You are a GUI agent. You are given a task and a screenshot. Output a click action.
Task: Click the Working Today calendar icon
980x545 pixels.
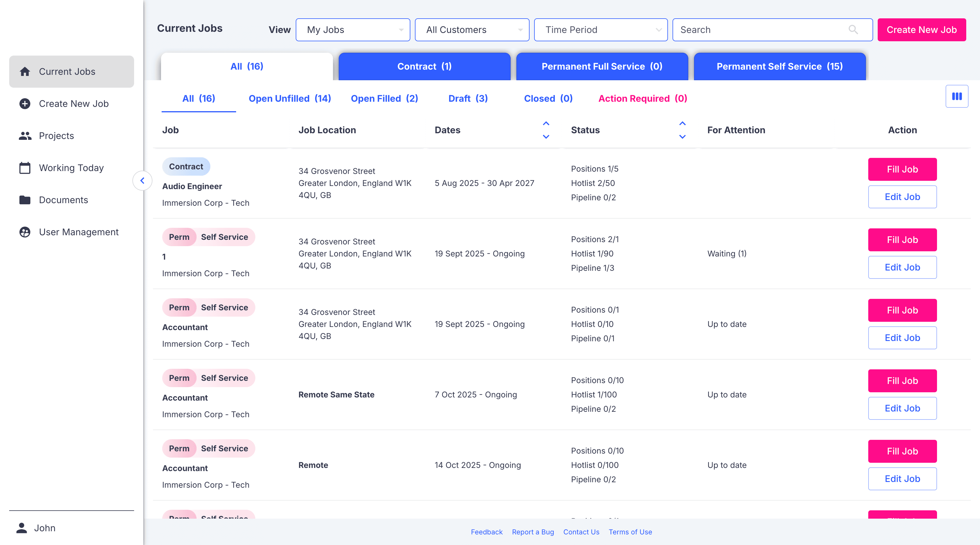click(25, 168)
